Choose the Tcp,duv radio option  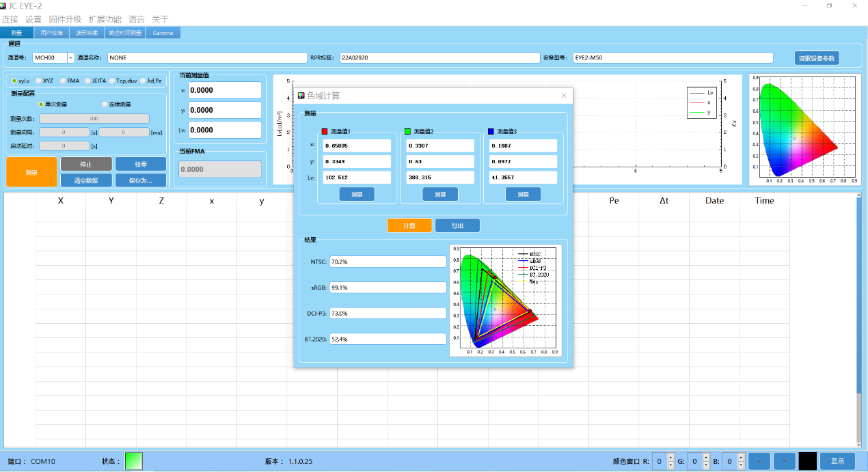[112, 81]
